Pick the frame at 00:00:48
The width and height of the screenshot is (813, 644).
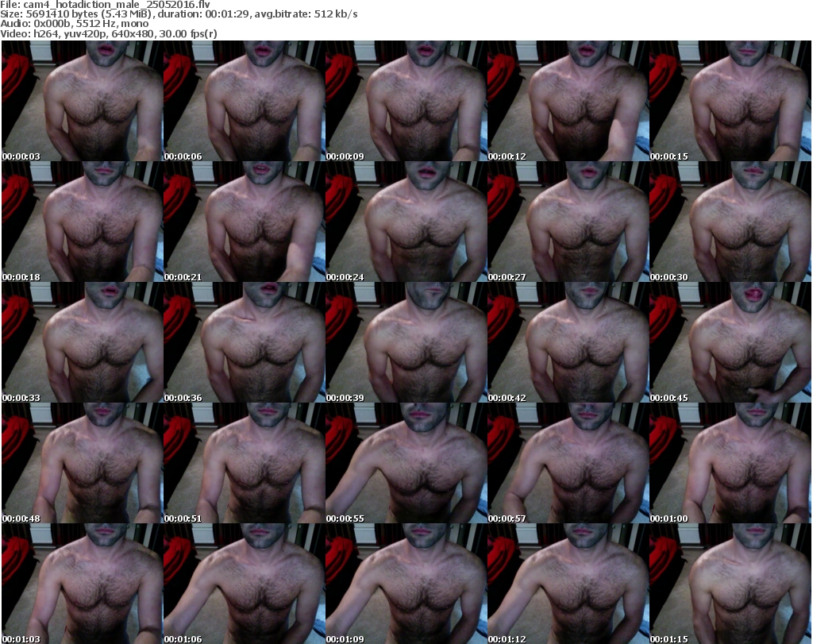[83, 463]
